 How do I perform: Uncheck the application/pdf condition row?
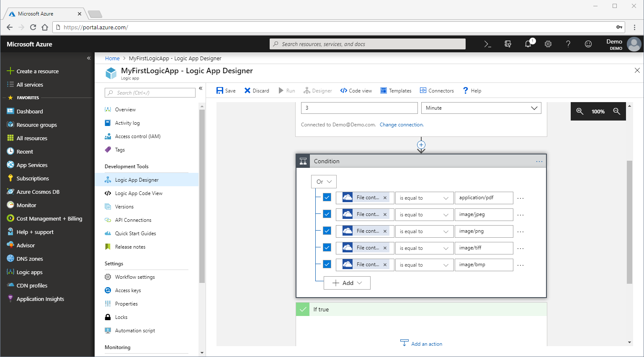(327, 197)
